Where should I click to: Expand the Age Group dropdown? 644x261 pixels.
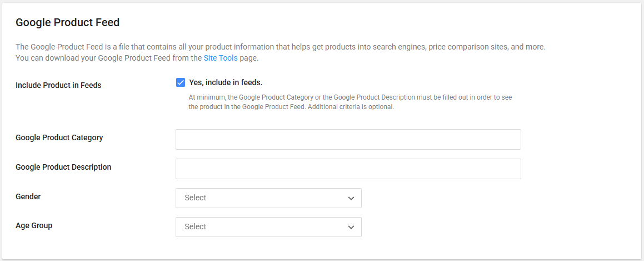click(268, 227)
